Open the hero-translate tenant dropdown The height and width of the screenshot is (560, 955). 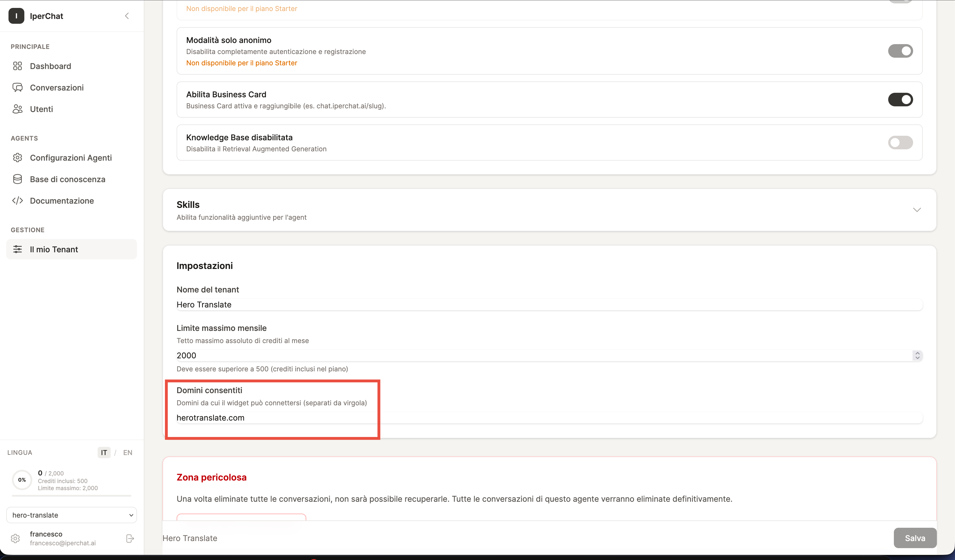pyautogui.click(x=71, y=515)
